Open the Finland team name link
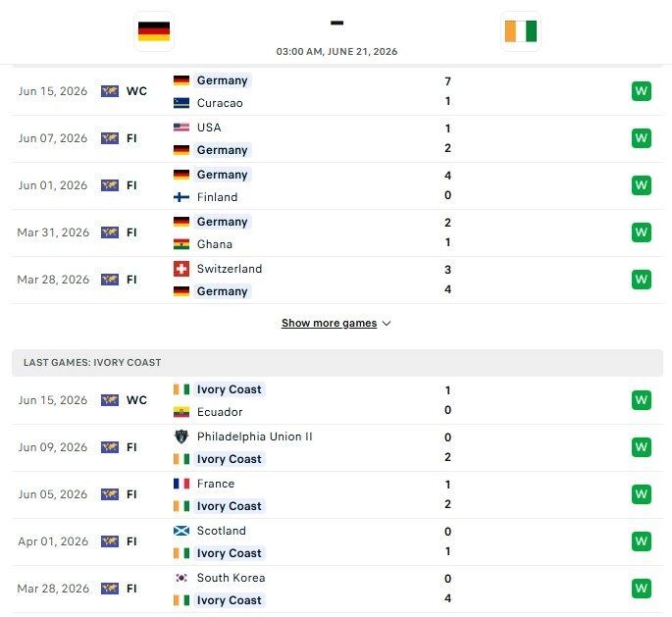672x617 pixels. [217, 197]
